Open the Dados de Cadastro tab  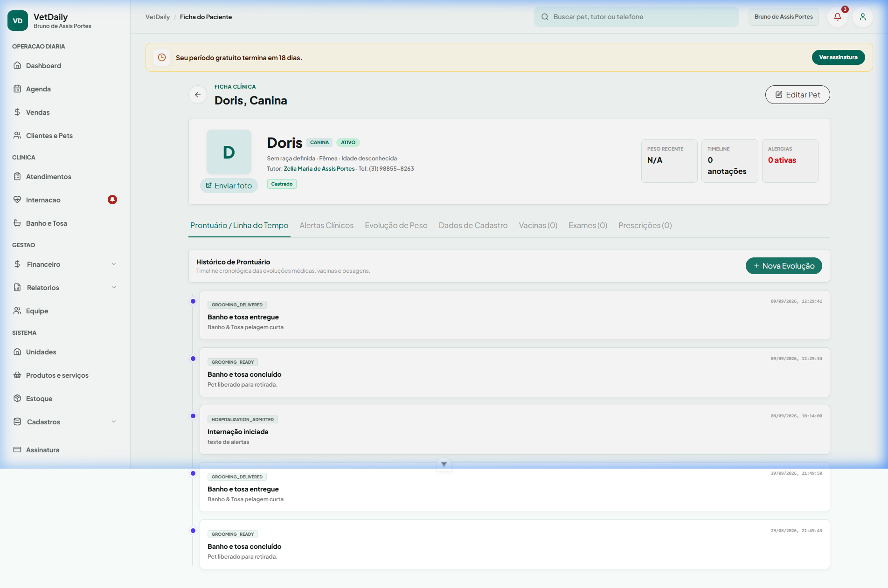(473, 226)
